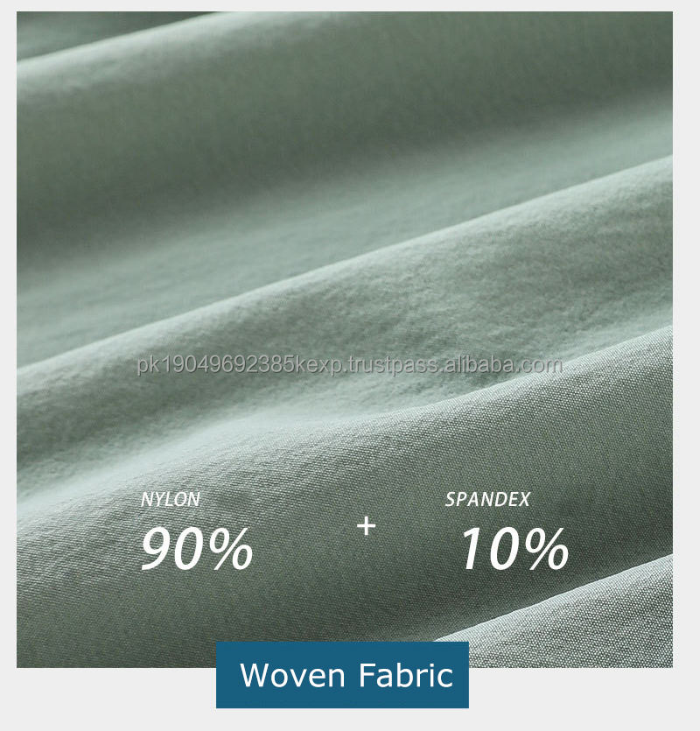Click the percent sign after 90
This screenshot has height=731, width=700.
coord(231,548)
